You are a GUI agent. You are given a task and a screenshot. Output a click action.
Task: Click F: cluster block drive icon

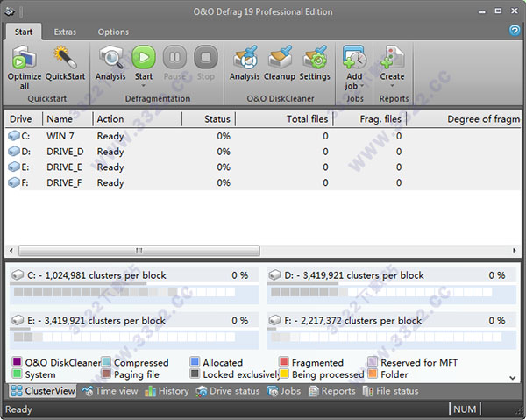274,320
